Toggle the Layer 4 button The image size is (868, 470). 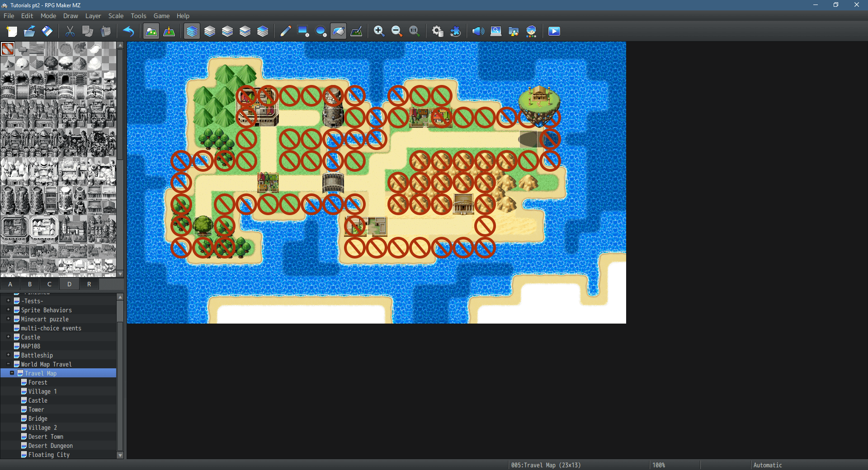tap(263, 31)
